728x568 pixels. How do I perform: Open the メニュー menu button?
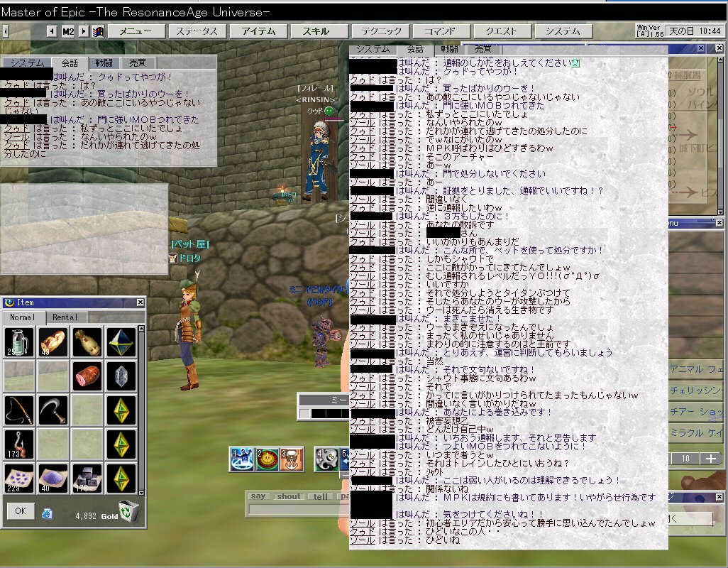pyautogui.click(x=136, y=31)
